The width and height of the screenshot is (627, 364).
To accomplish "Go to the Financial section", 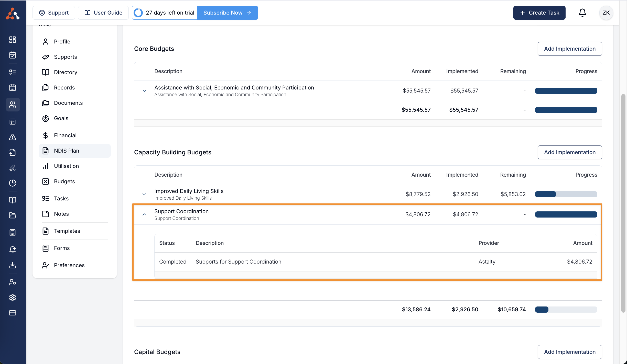I will pyautogui.click(x=65, y=135).
